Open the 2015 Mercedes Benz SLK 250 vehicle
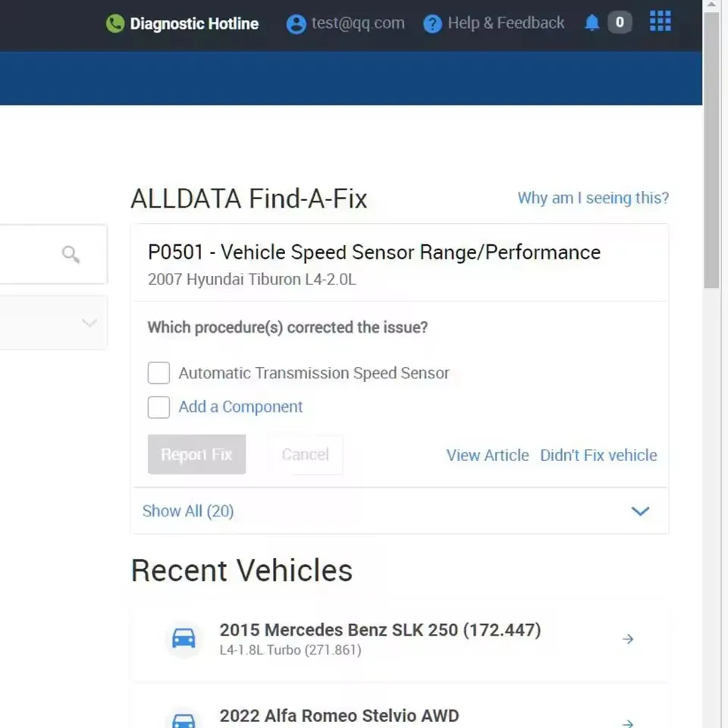This screenshot has width=728, height=728. [x=380, y=630]
